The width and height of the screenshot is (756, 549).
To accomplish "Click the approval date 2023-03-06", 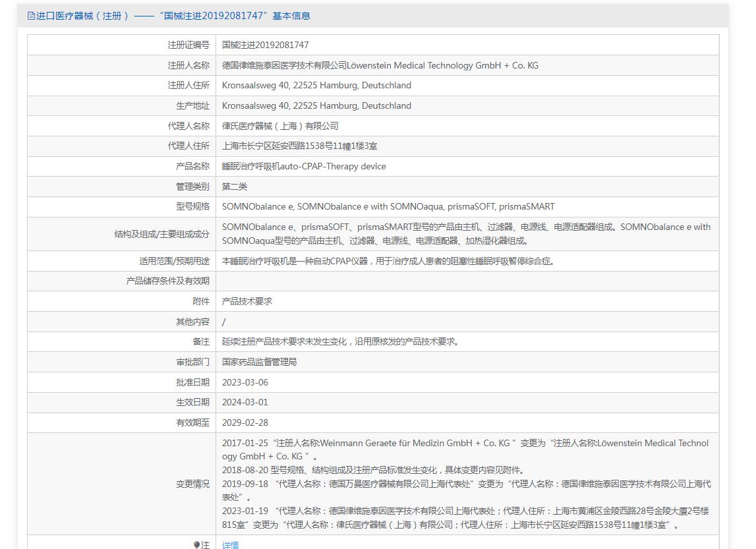I will coord(245,382).
